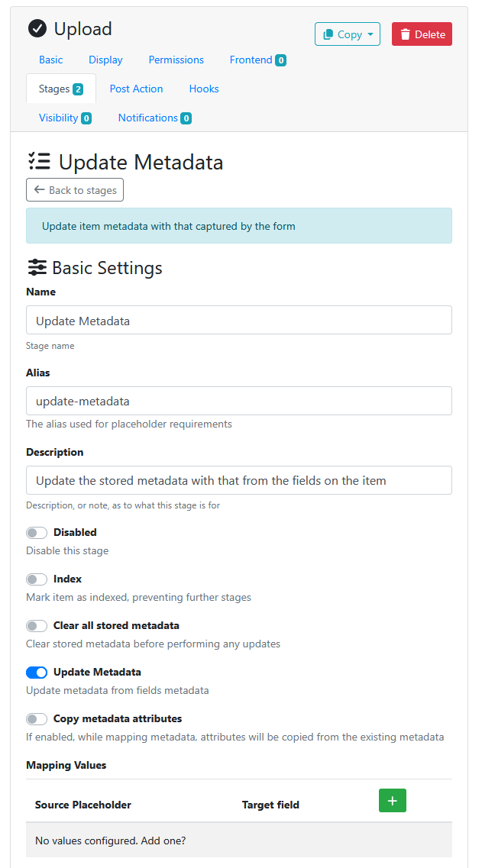Open the Post Action tab
The width and height of the screenshot is (482, 868).
136,89
